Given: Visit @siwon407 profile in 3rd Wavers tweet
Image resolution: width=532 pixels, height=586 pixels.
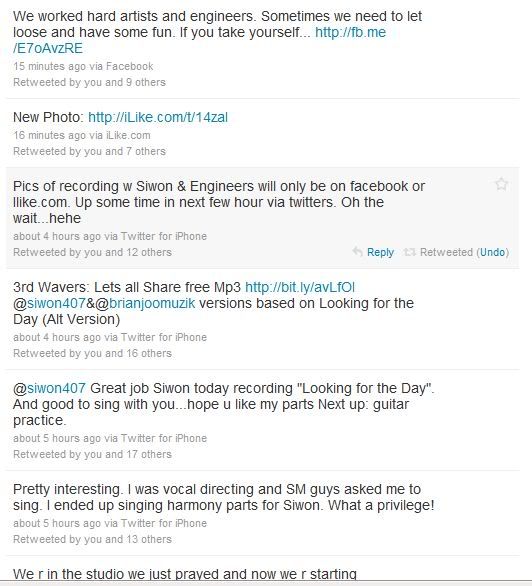Looking at the screenshot, I should tap(49, 303).
